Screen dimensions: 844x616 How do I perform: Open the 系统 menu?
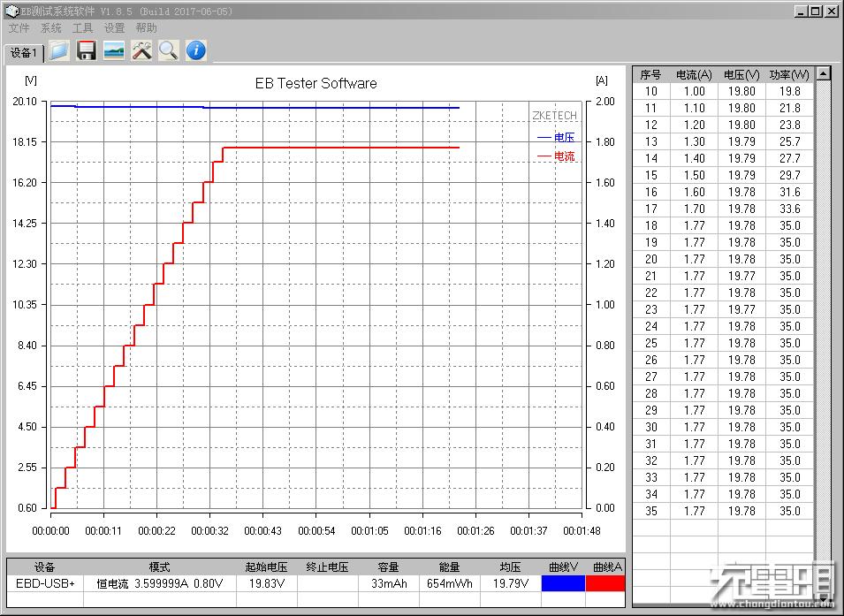[50, 28]
